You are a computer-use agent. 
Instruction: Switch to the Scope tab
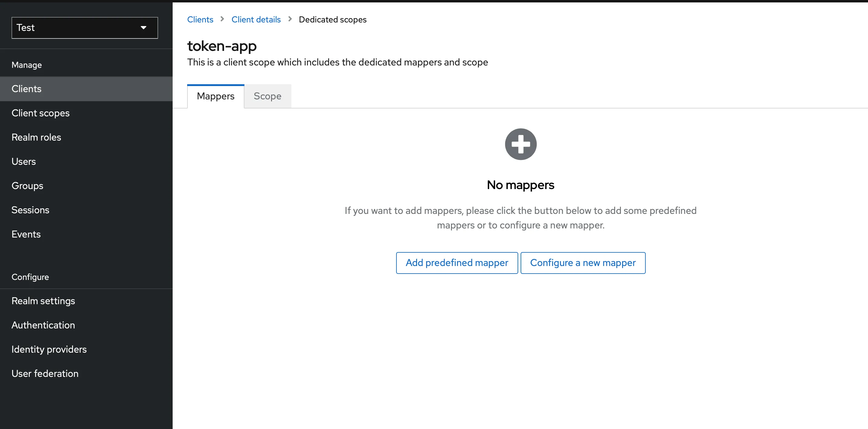[x=267, y=96]
